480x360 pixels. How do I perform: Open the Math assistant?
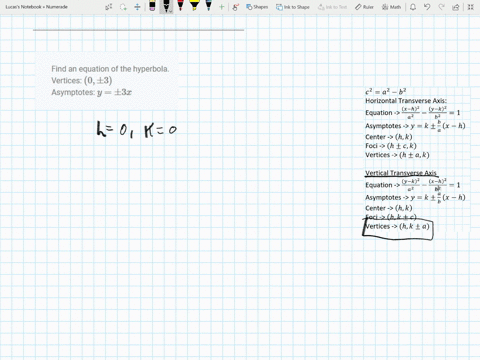[391, 7]
